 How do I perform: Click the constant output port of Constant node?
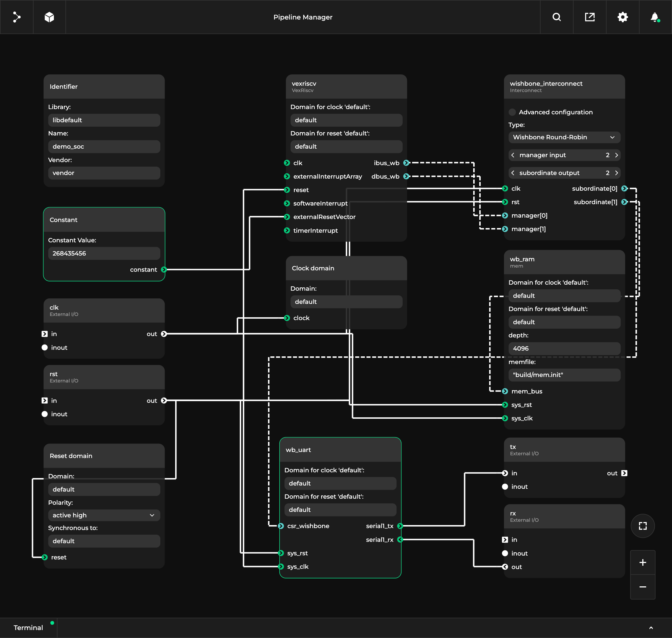164,269
